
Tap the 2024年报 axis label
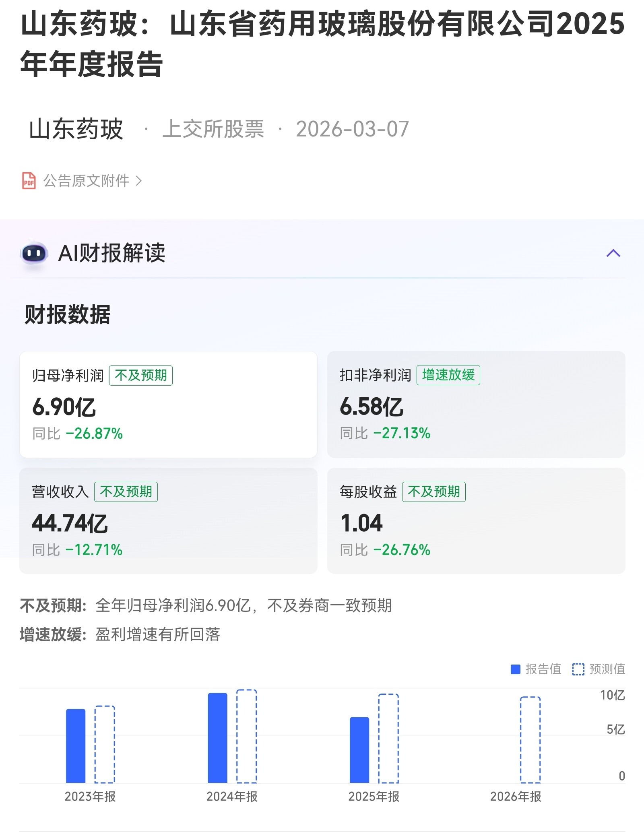point(232,797)
